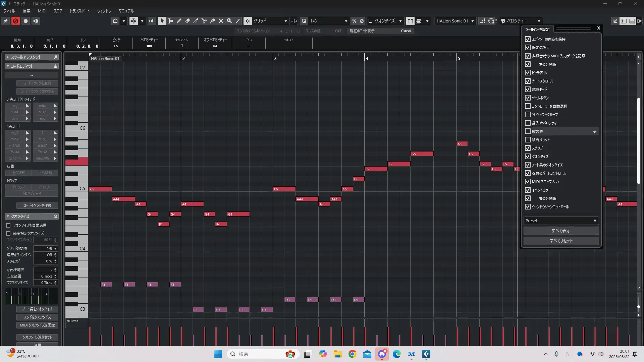
Task: Select the Erase tool
Action: [x=187, y=21]
